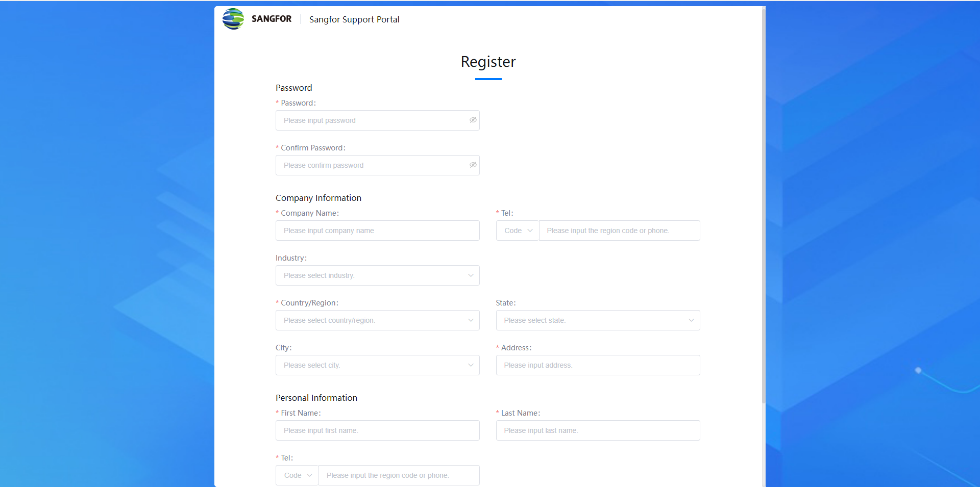The image size is (980, 487).
Task: Focus the First Name input field
Action: pos(378,430)
